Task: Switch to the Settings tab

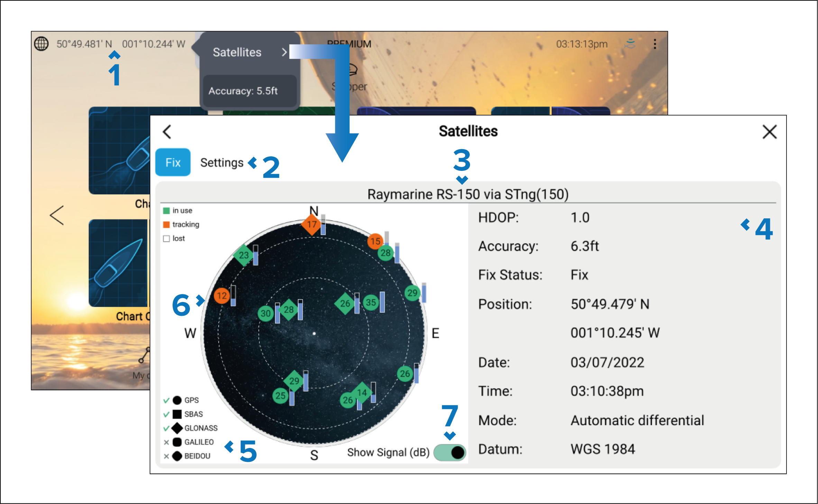Action: (222, 163)
